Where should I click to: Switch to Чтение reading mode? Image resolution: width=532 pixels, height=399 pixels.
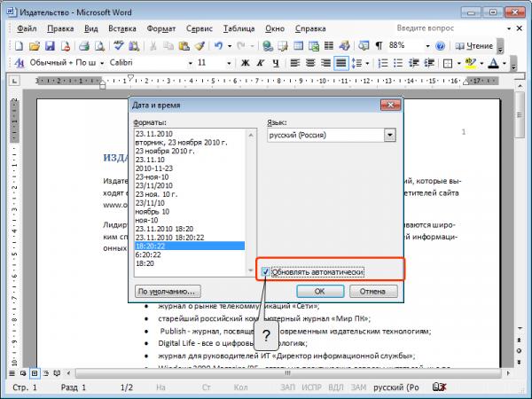[474, 46]
